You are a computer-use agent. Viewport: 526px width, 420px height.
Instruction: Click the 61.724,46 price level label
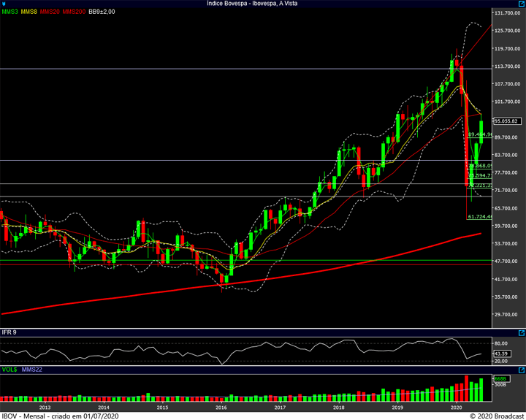[480, 217]
